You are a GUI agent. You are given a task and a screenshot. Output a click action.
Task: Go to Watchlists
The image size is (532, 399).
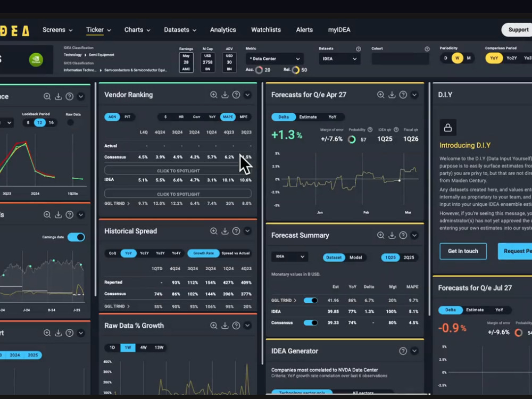(266, 30)
